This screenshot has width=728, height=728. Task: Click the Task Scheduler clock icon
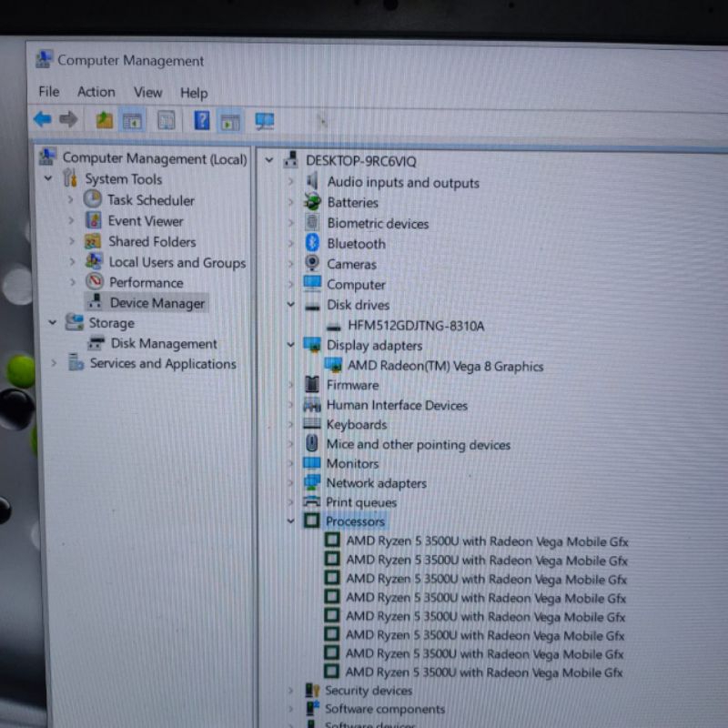click(93, 199)
